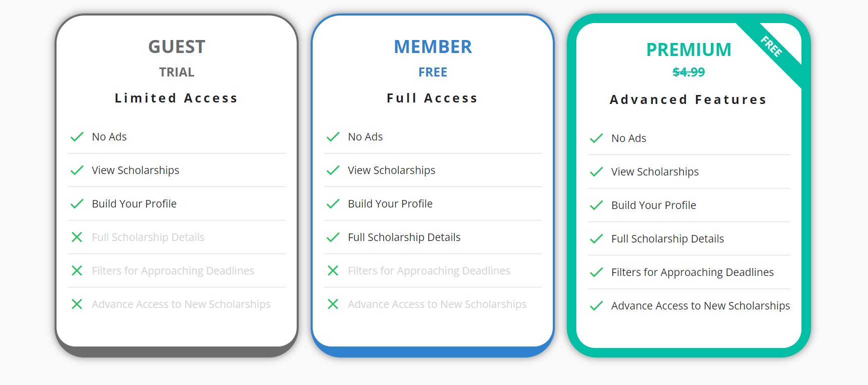Click the FREE corner ribbon on Premium card
868x385 pixels.
point(771,47)
